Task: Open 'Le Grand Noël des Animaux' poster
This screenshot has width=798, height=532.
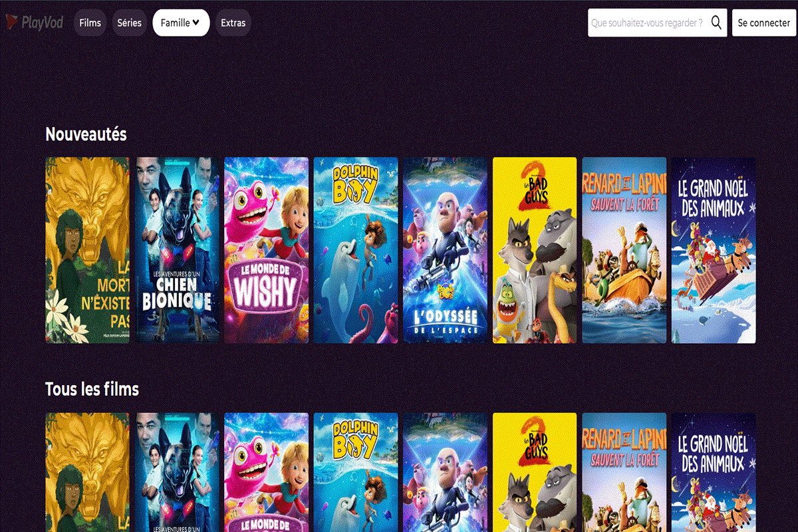Action: 713,251
